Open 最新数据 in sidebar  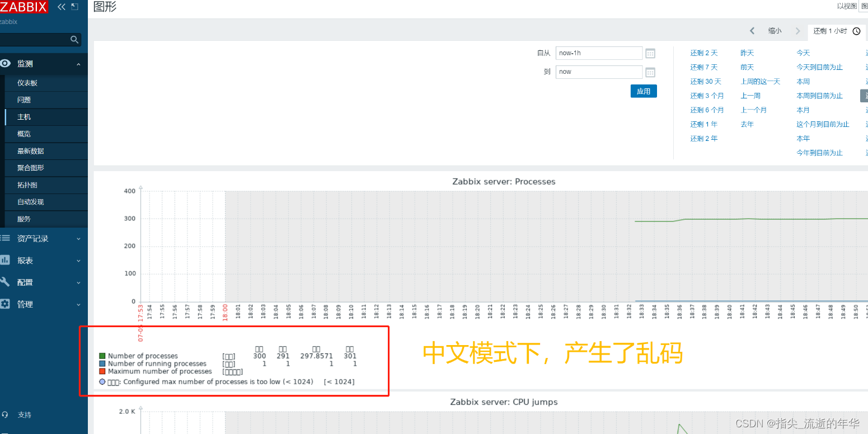coord(31,151)
